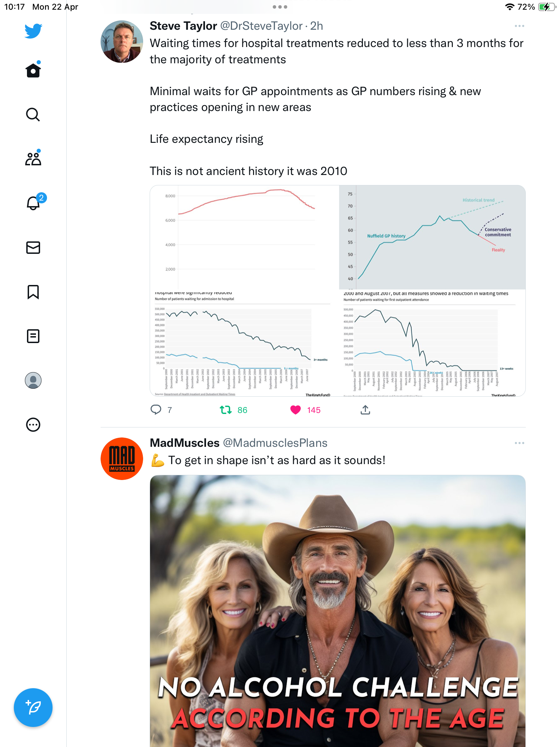This screenshot has height=747, width=560.
Task: Open @DrSteveTaylor profile link
Action: [261, 26]
